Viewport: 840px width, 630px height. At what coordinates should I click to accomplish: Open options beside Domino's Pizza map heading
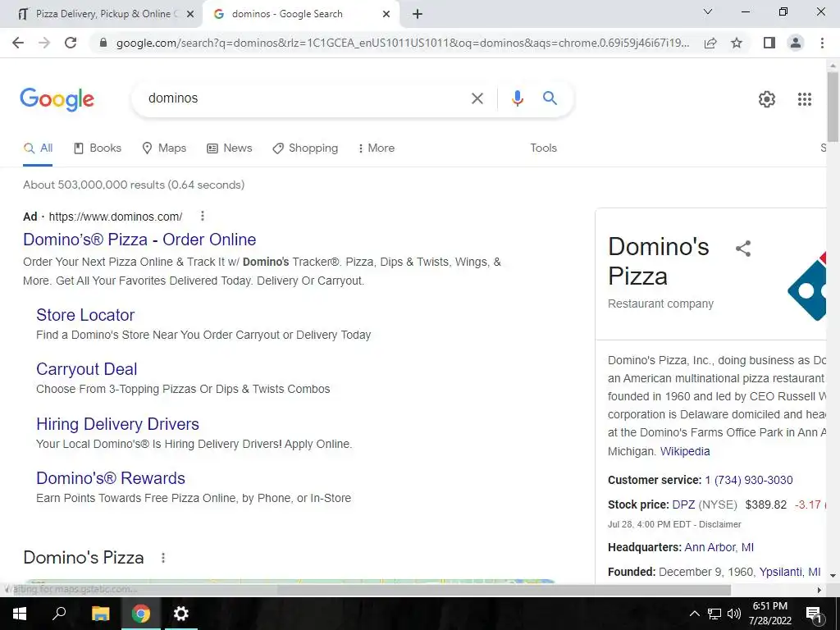pos(163,558)
